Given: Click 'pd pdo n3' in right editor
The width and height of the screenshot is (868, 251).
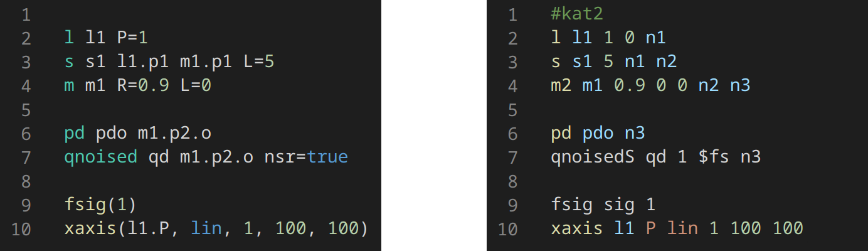Looking at the screenshot, I should point(598,133).
